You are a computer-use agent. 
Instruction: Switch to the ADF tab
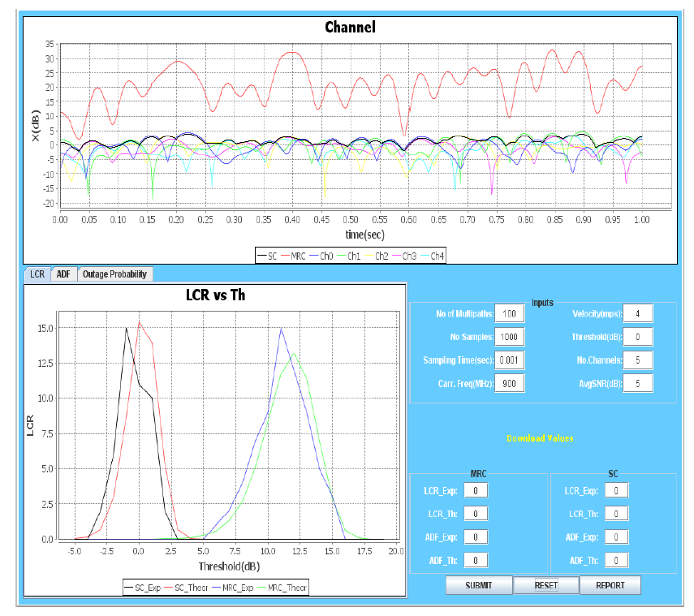tap(63, 274)
